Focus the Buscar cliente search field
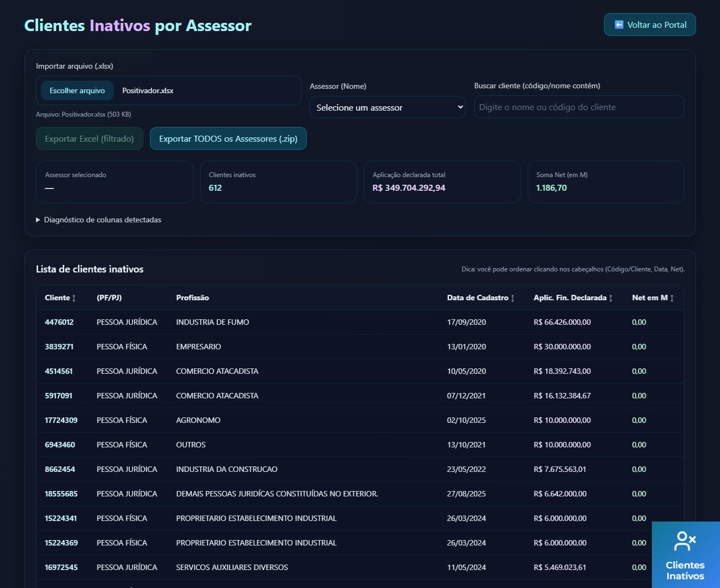720x588 pixels. point(579,107)
